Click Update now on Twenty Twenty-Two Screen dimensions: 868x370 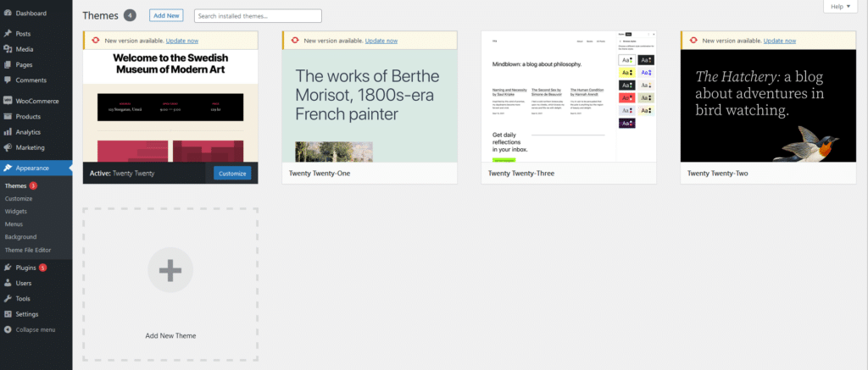coord(780,41)
